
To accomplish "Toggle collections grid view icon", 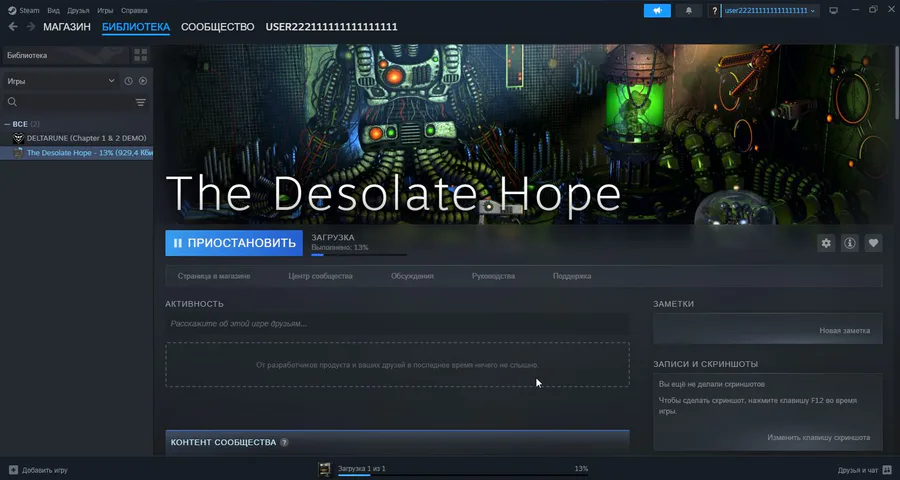I will click(141, 55).
